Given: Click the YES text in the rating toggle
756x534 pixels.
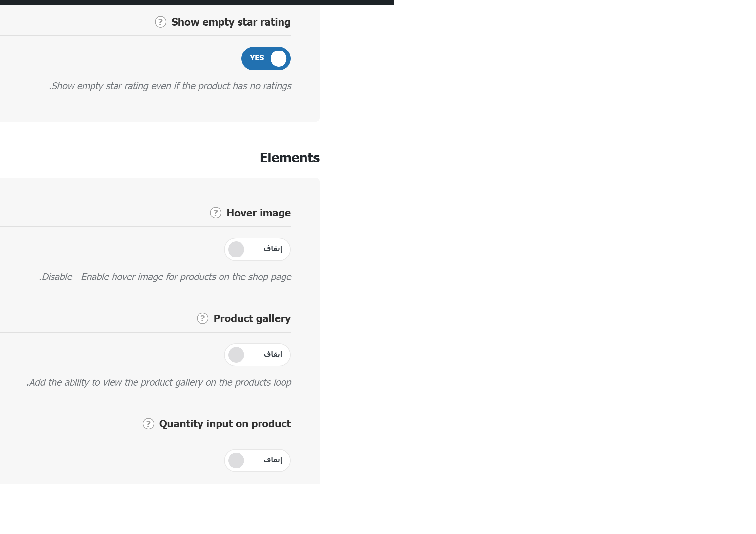Looking at the screenshot, I should [257, 58].
